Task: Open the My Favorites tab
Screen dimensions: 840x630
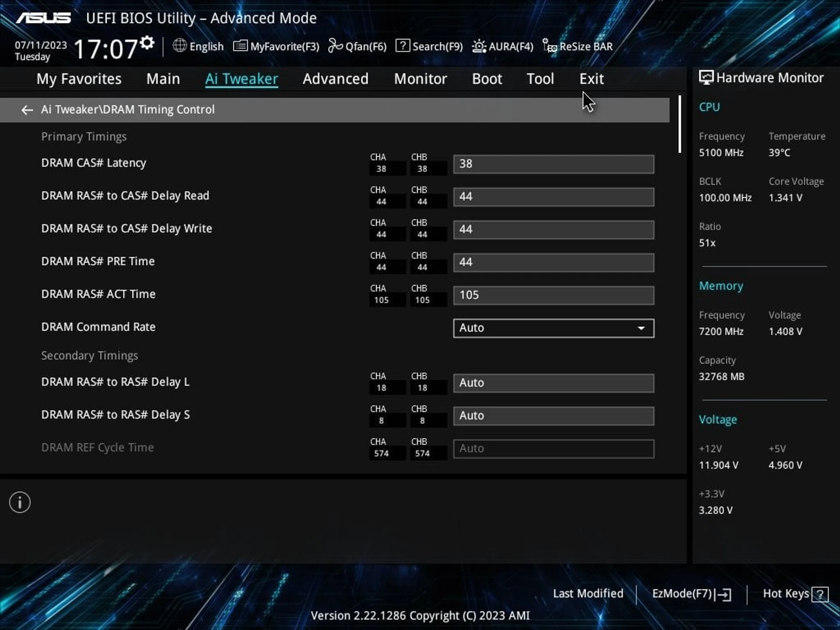Action: (79, 79)
